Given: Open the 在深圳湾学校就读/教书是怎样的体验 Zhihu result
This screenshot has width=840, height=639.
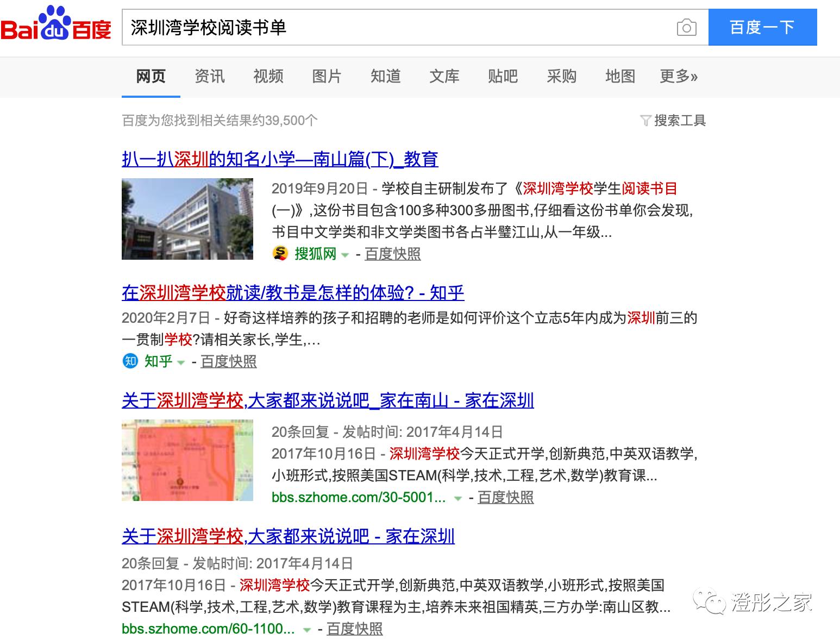Looking at the screenshot, I should coord(292,293).
